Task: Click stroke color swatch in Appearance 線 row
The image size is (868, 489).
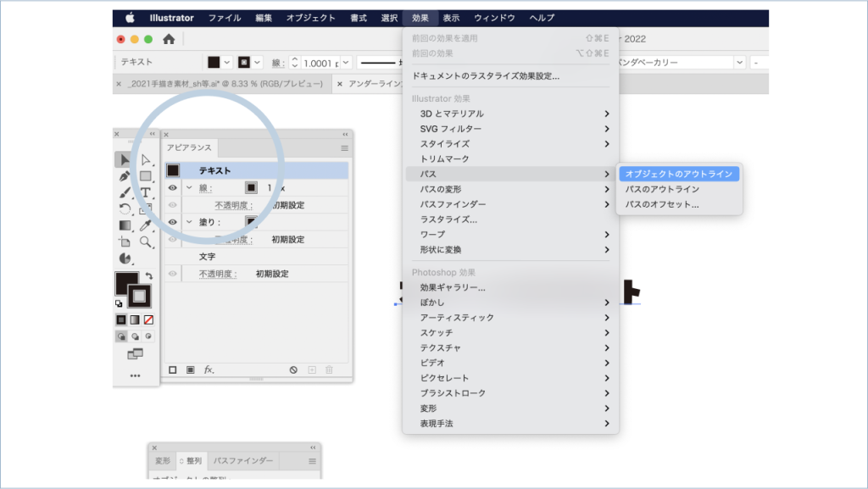Action: click(251, 188)
